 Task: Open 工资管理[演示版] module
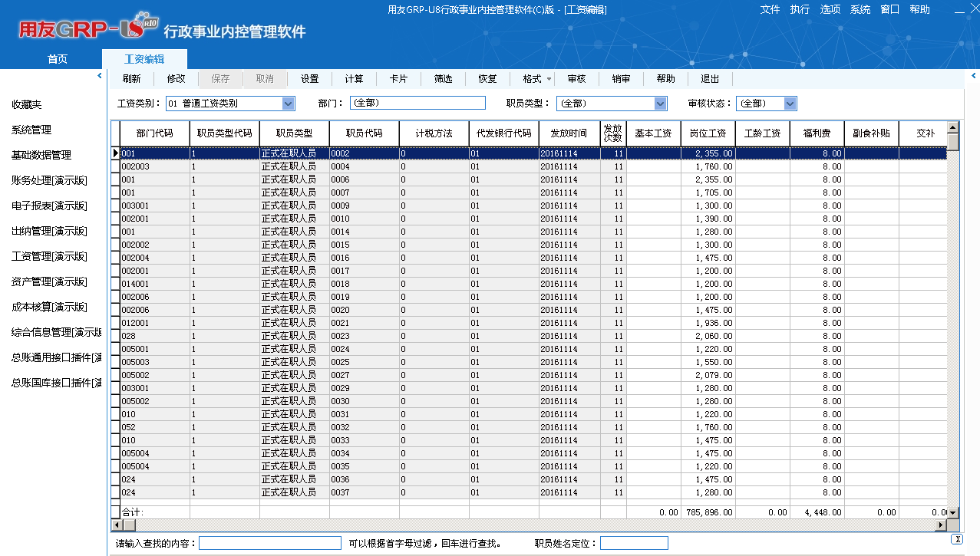click(x=49, y=256)
